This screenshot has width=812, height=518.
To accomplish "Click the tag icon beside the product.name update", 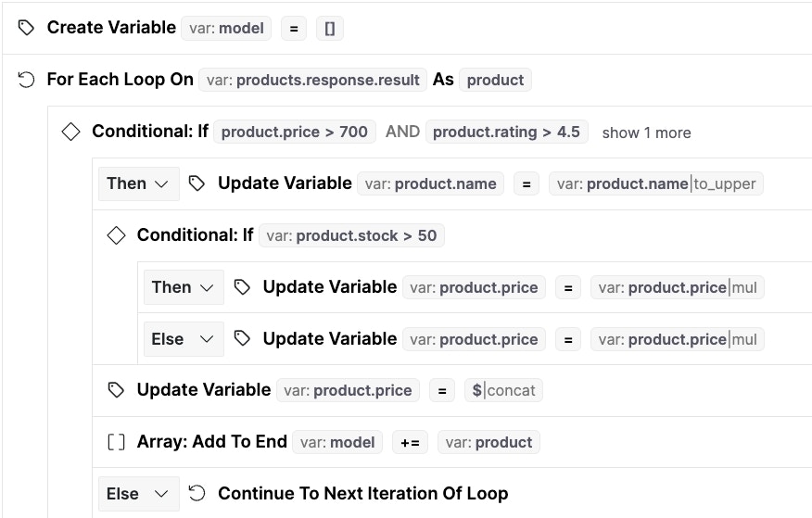I will (x=197, y=183).
